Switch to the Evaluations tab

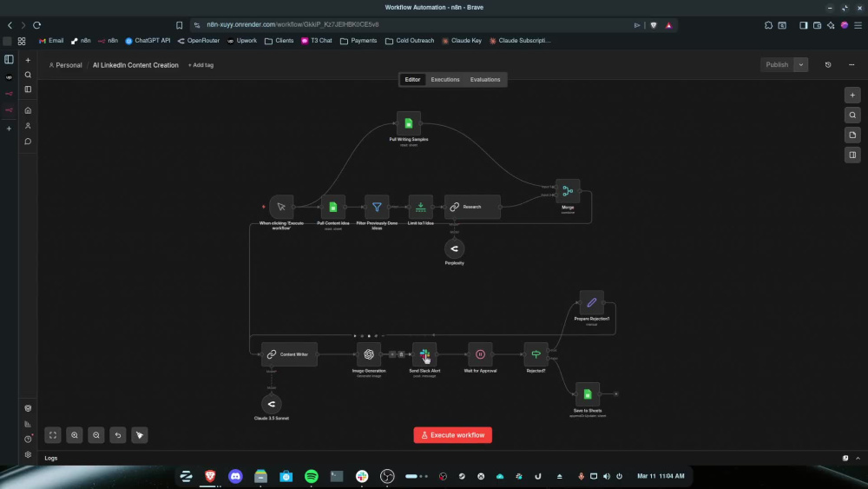coord(485,80)
